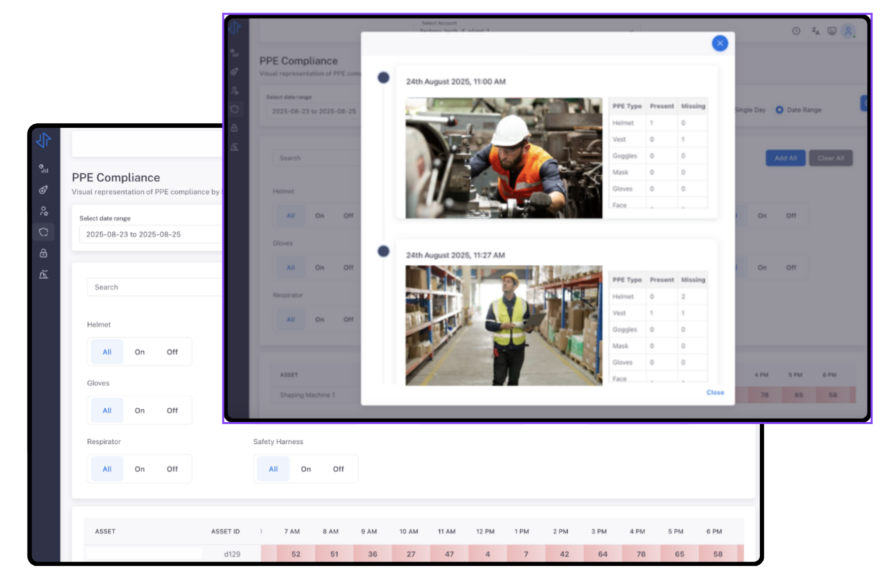Select the Date Range radio option
Screen dimensions: 889x588
coord(779,110)
